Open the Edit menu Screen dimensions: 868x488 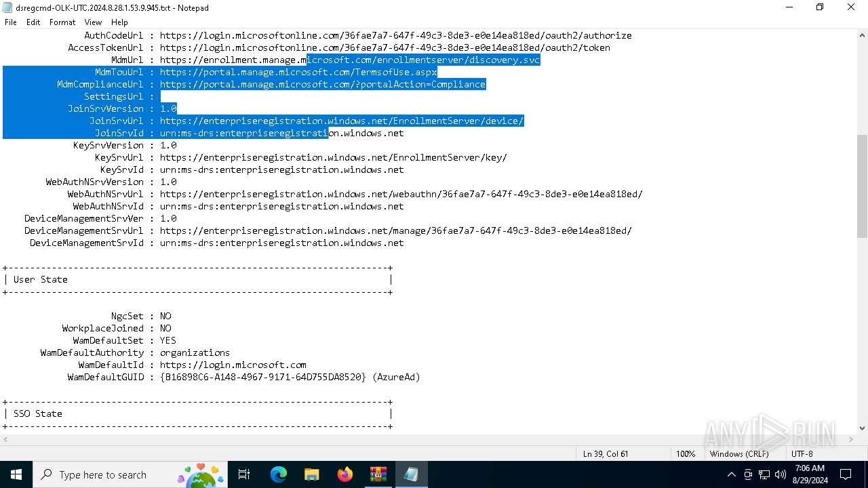pyautogui.click(x=33, y=22)
